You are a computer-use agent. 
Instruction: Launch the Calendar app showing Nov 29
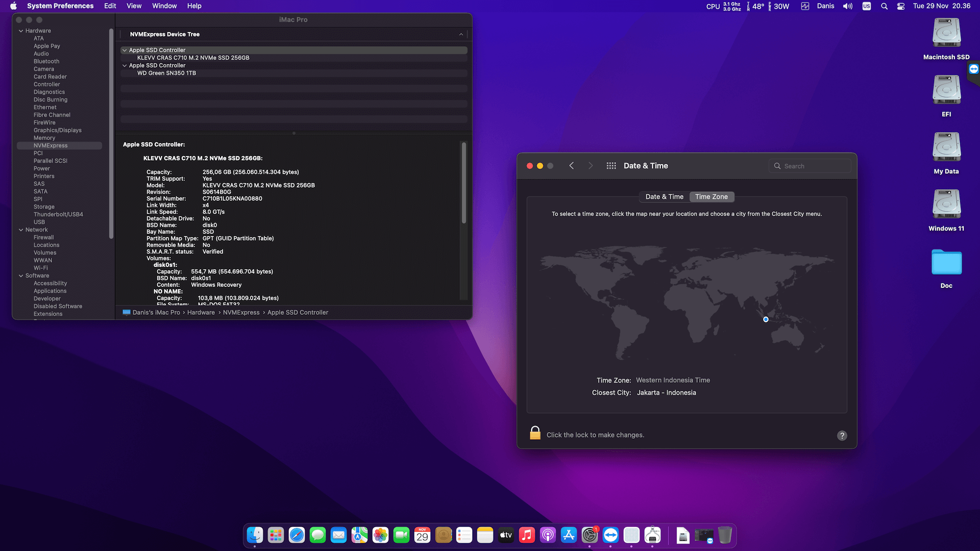[x=422, y=535]
